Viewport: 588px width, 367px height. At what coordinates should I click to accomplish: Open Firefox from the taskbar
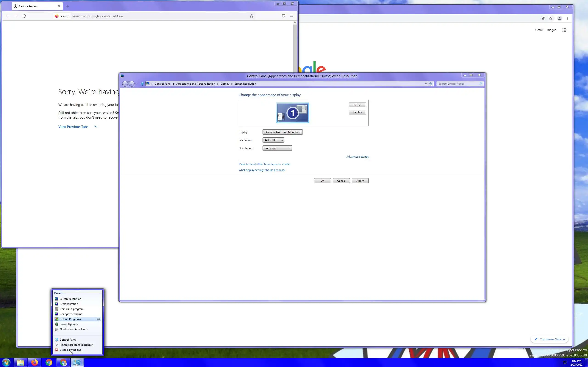pyautogui.click(x=34, y=362)
